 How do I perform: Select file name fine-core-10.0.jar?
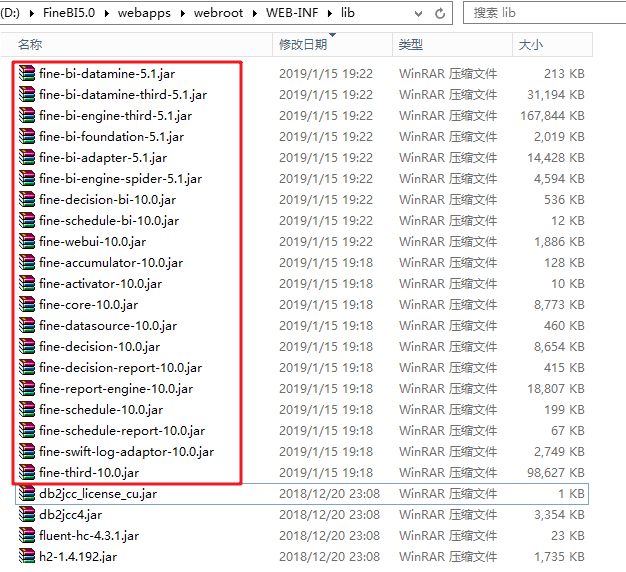coord(88,305)
